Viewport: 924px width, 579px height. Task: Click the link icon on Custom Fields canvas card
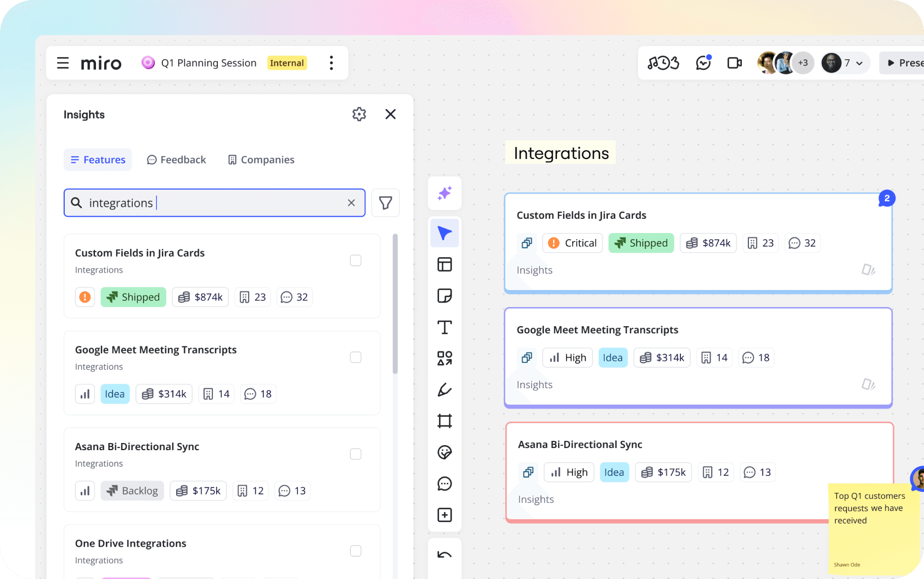527,243
